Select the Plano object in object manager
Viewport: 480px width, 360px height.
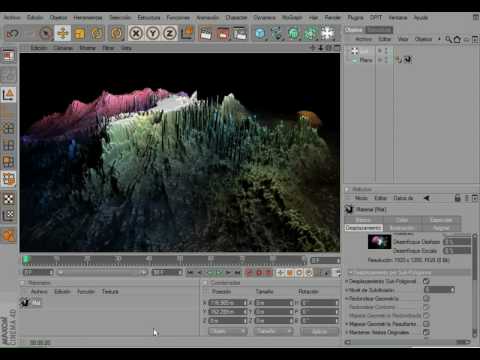366,60
